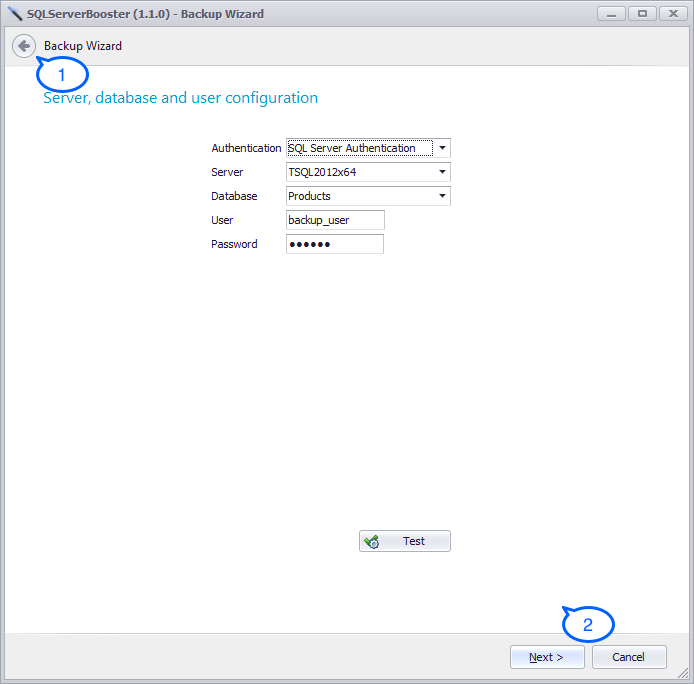This screenshot has height=684, width=694.
Task: Minimize the Backup Wizard window
Action: (612, 13)
